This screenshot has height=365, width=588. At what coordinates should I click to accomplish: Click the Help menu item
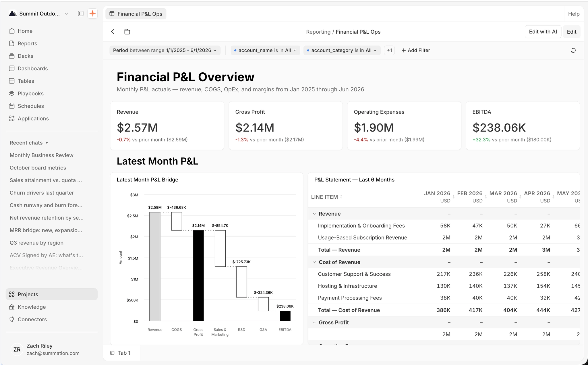tap(574, 14)
